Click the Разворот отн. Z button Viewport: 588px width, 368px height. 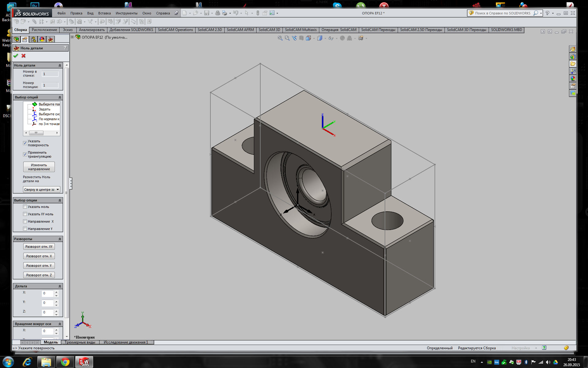click(39, 275)
